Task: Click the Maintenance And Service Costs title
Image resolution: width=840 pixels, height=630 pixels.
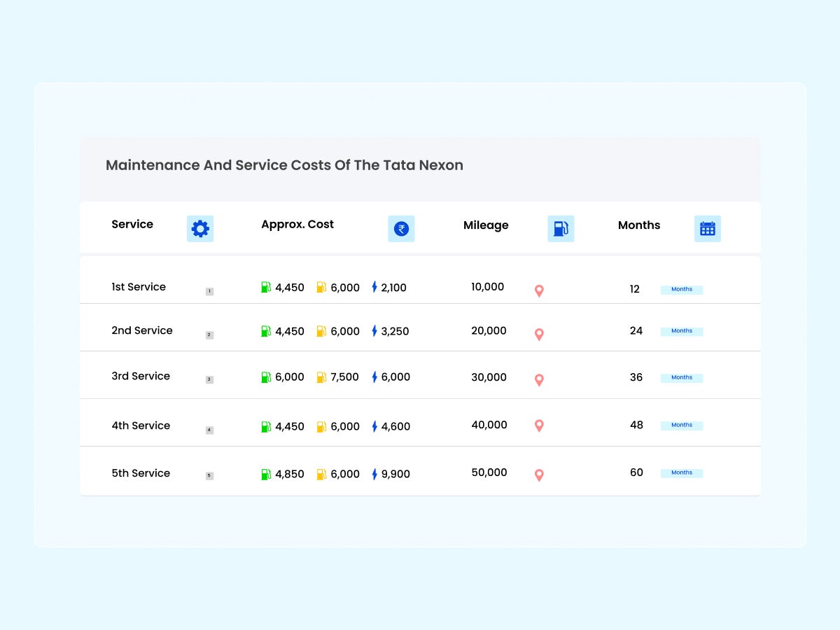Action: pyautogui.click(x=284, y=165)
